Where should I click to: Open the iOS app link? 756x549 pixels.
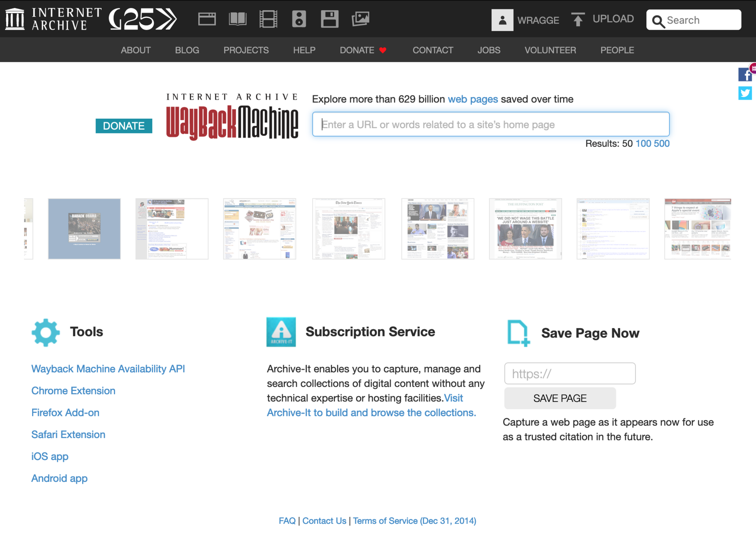tap(50, 457)
